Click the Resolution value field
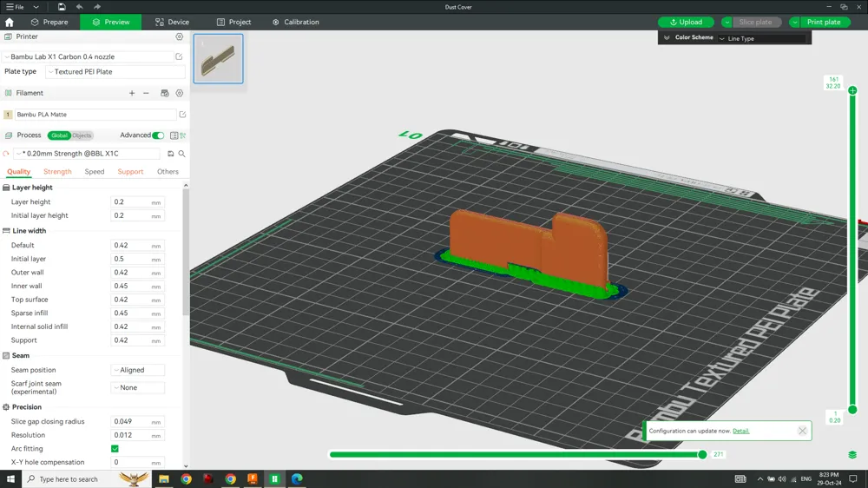 point(137,435)
